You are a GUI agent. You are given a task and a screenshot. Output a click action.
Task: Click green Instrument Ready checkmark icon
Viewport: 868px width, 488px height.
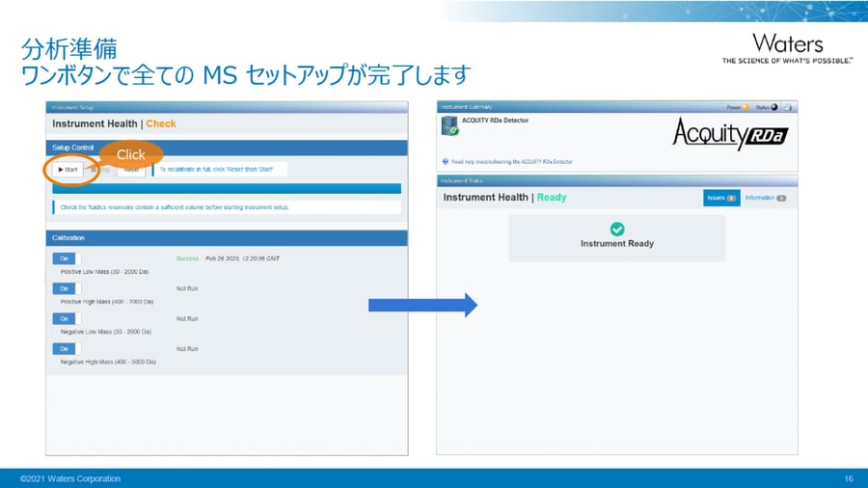[x=616, y=230]
